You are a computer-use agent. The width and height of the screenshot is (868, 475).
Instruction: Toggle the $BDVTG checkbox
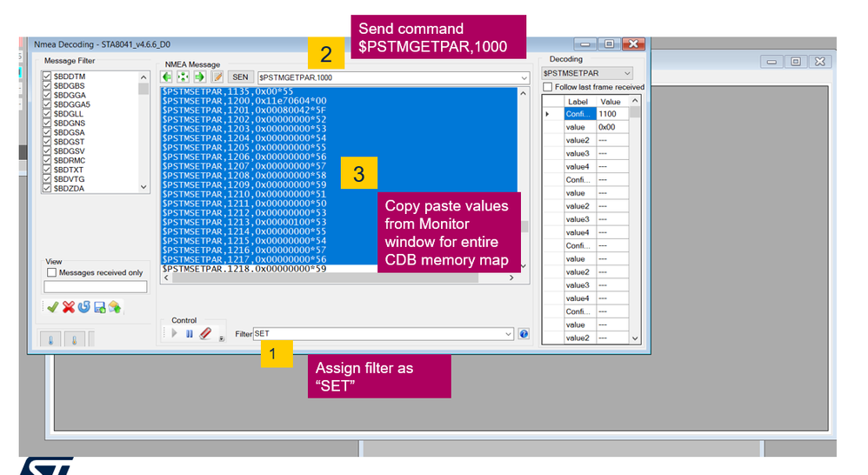pyautogui.click(x=47, y=179)
